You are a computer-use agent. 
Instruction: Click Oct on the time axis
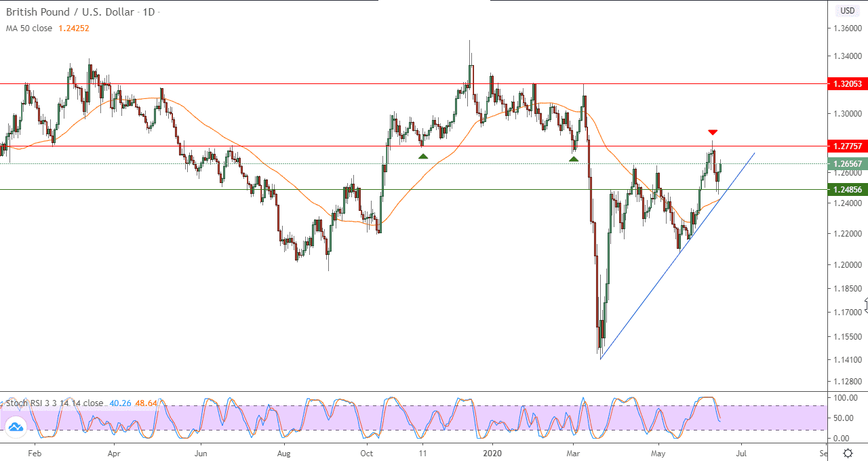[x=367, y=452]
